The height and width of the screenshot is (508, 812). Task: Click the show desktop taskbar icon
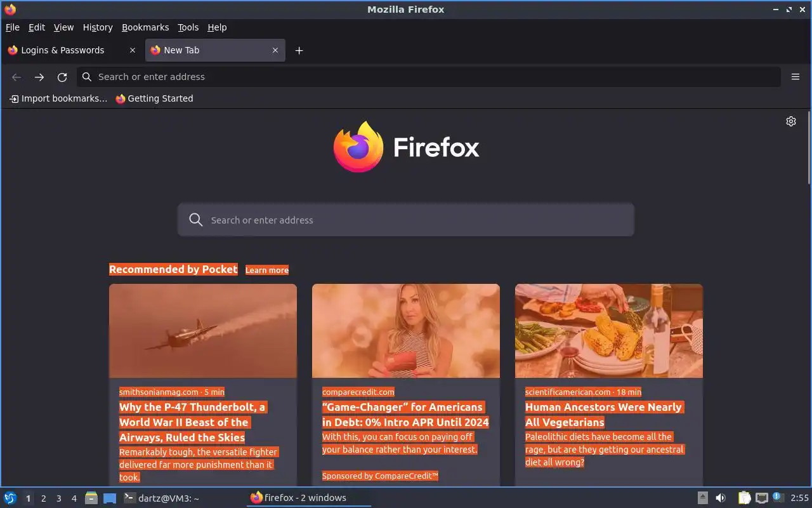point(110,498)
